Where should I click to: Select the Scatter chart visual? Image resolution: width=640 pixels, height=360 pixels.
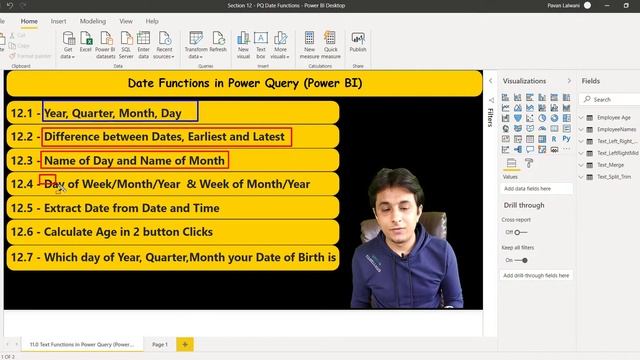pos(530,118)
